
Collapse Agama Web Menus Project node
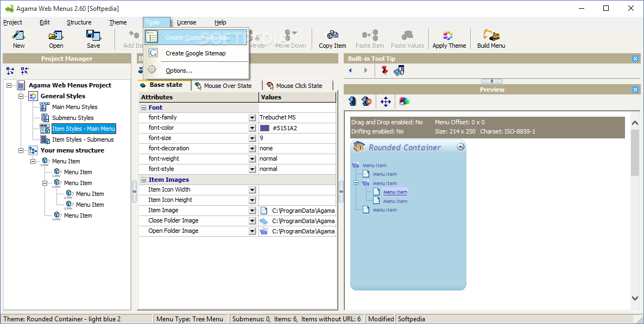[x=9, y=85]
